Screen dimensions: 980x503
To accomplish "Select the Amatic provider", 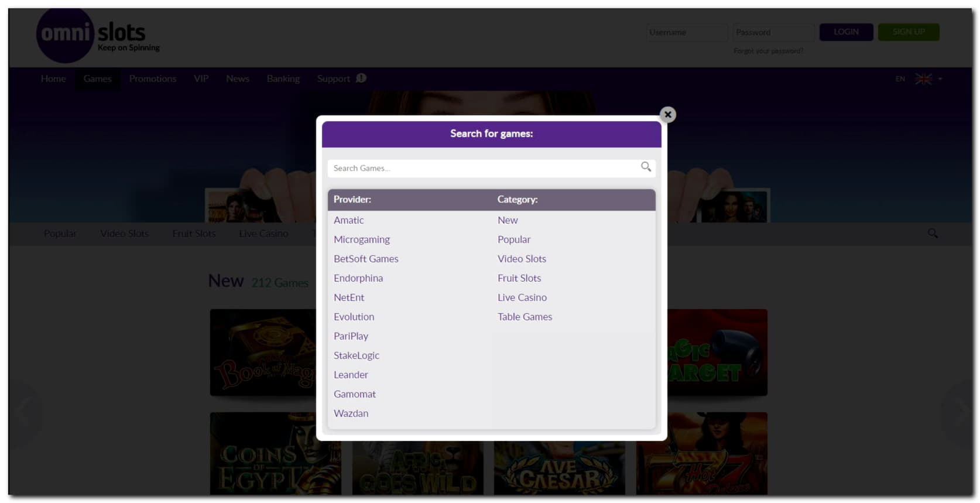I will pos(348,220).
